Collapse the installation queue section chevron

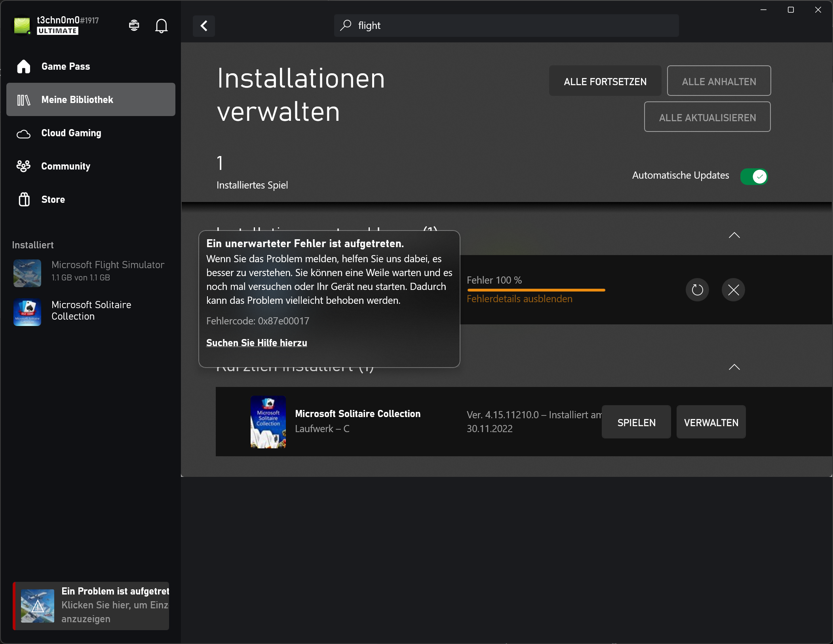(x=734, y=235)
